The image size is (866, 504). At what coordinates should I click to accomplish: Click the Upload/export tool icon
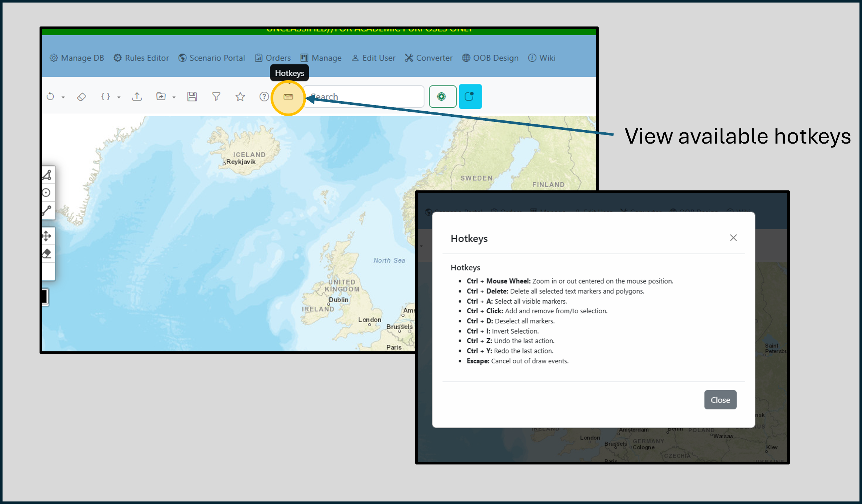pos(137,96)
